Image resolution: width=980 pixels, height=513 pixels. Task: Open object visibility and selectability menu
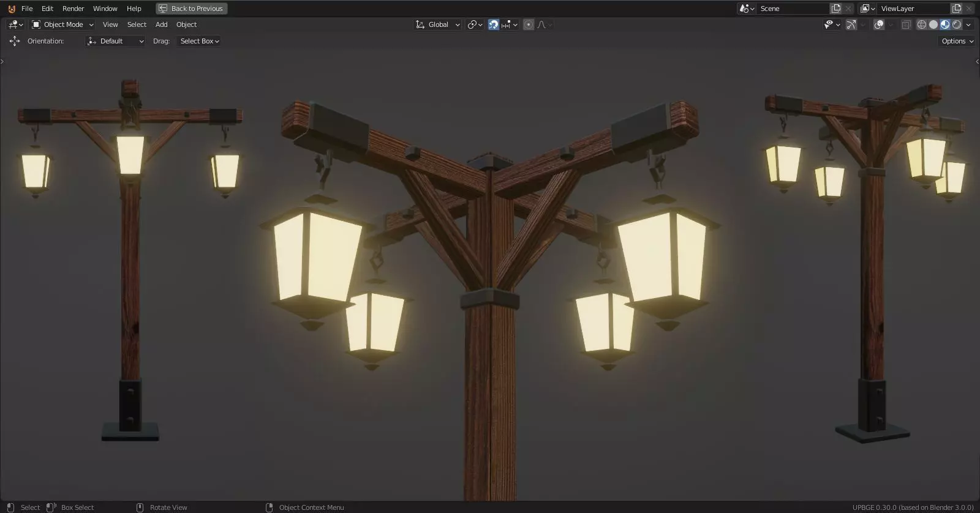(831, 24)
